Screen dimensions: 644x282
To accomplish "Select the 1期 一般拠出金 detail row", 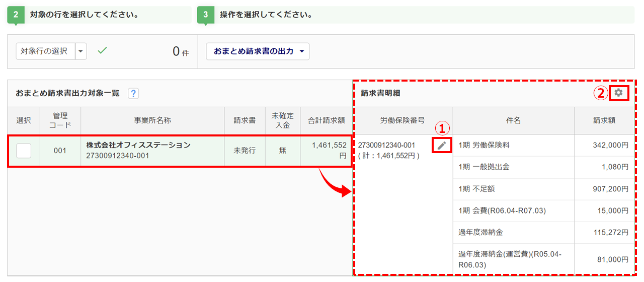I will (x=513, y=167).
